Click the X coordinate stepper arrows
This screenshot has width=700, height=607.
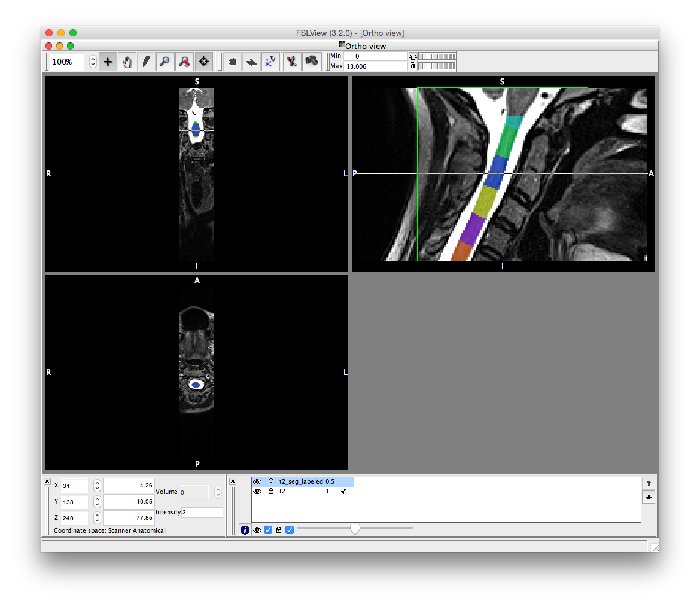pos(97,485)
